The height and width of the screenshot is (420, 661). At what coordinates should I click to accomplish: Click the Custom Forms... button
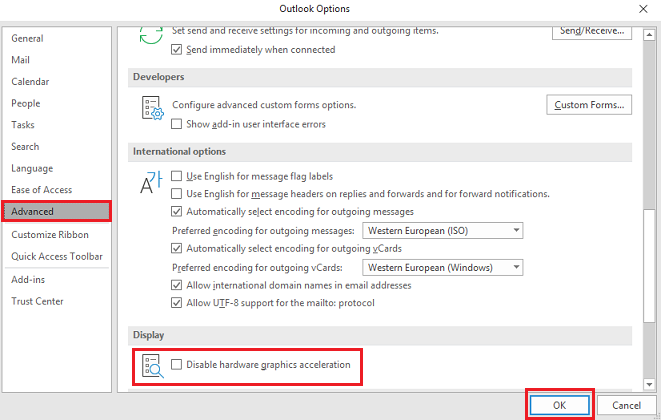(589, 105)
